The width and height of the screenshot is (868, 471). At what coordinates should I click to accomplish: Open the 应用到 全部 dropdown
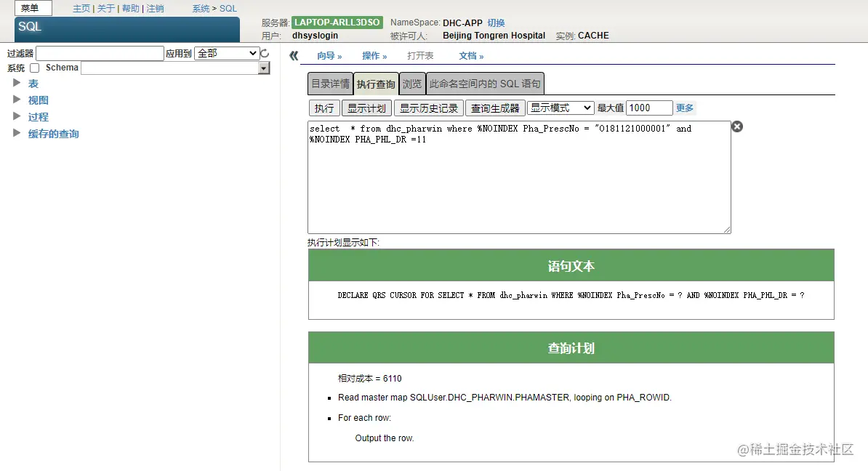click(x=226, y=53)
